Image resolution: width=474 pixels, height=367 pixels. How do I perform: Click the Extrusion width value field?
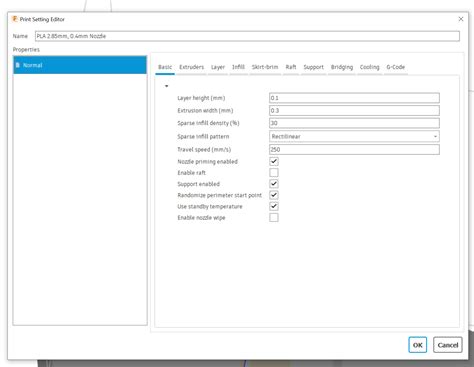coord(354,110)
